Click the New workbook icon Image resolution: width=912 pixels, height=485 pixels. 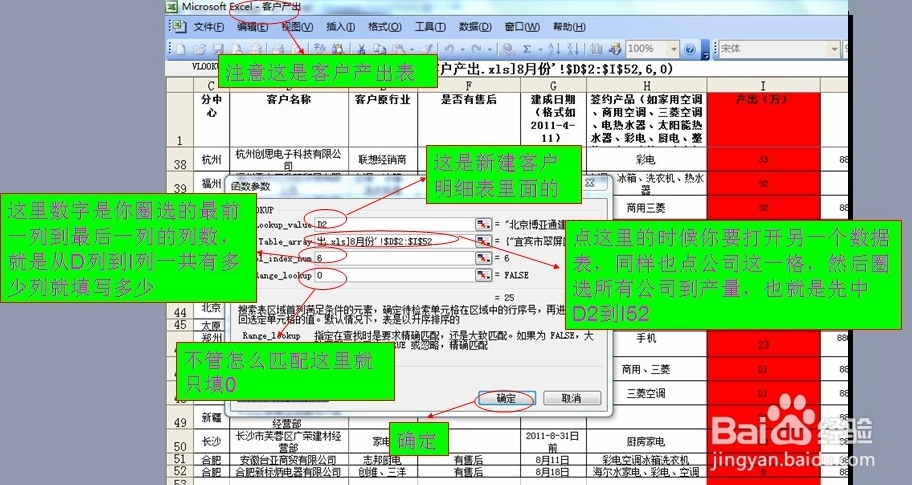(180, 49)
